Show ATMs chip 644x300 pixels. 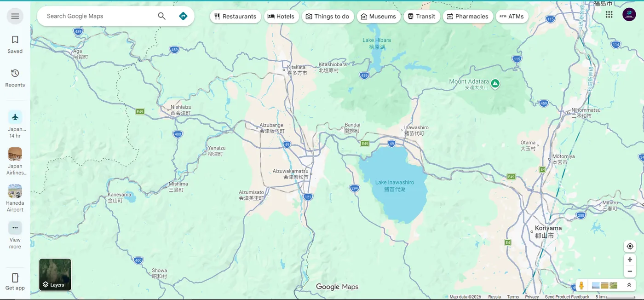(x=512, y=17)
